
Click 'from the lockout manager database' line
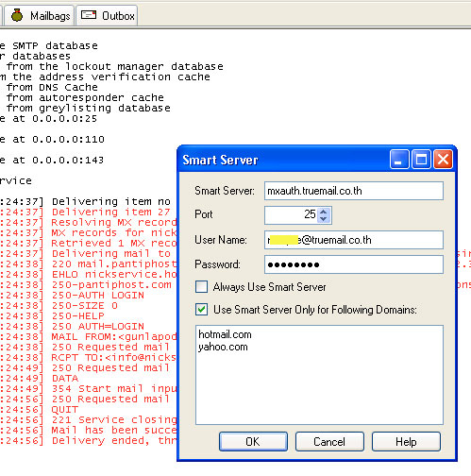point(115,67)
